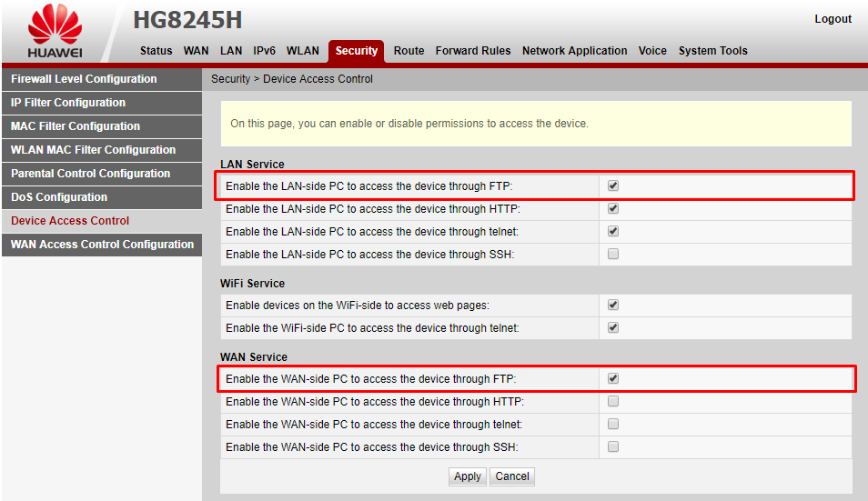Click the Cancel button
The width and height of the screenshot is (868, 501).
pos(512,476)
